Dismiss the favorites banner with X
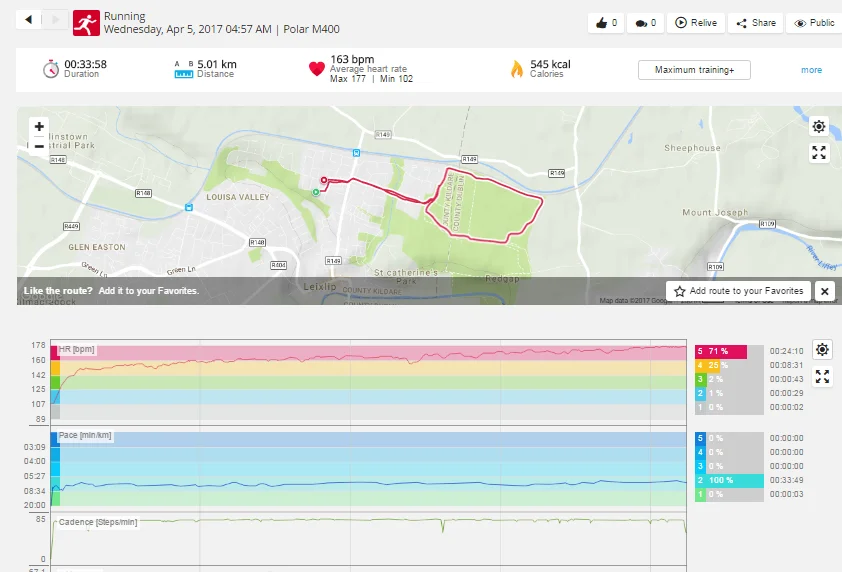This screenshot has height=572, width=842. pos(825,291)
